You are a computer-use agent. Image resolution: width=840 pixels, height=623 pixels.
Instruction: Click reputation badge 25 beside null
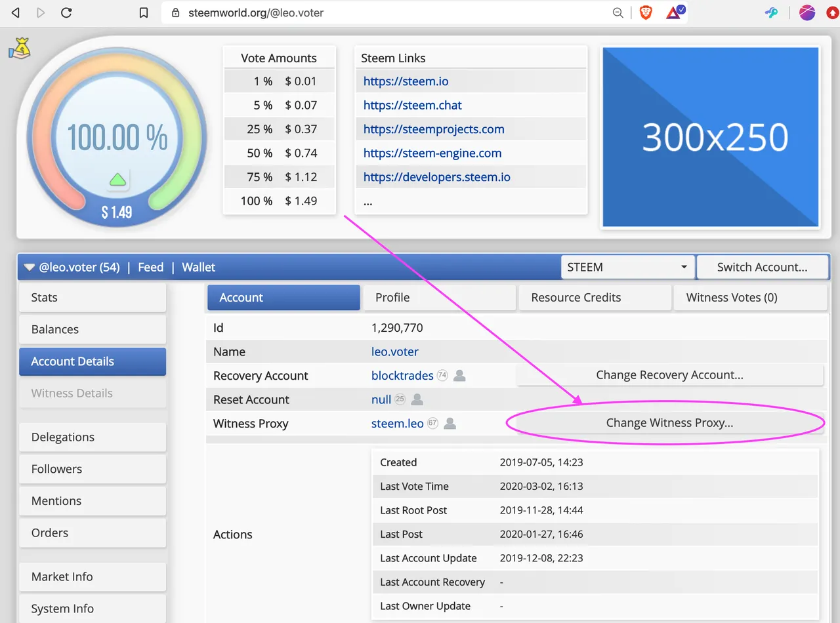point(400,399)
